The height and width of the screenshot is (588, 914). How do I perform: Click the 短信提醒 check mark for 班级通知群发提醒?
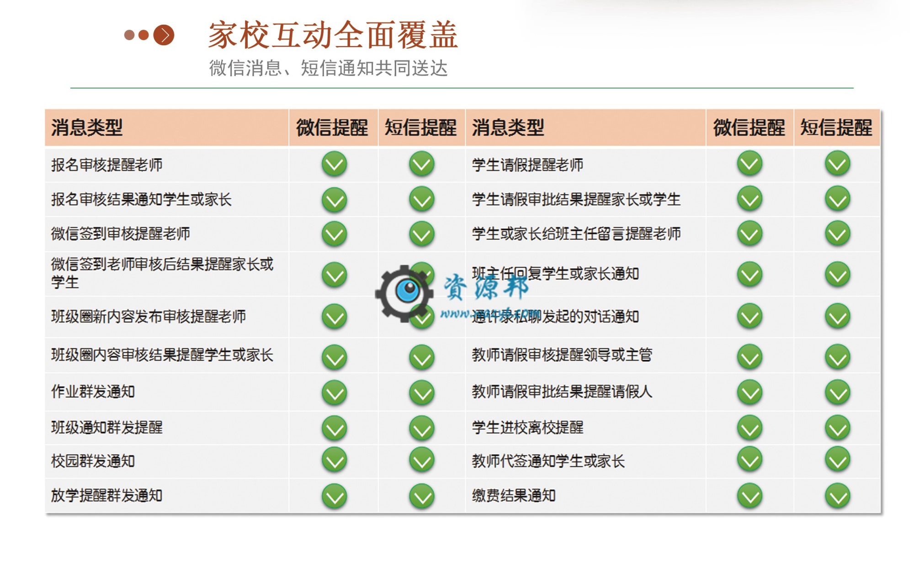tap(422, 428)
